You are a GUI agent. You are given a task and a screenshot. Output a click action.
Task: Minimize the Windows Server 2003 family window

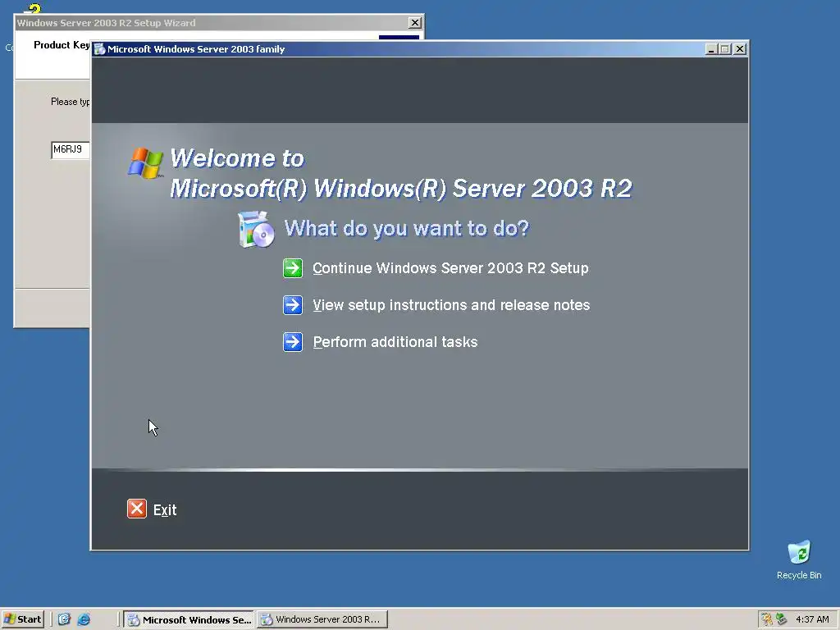click(711, 49)
